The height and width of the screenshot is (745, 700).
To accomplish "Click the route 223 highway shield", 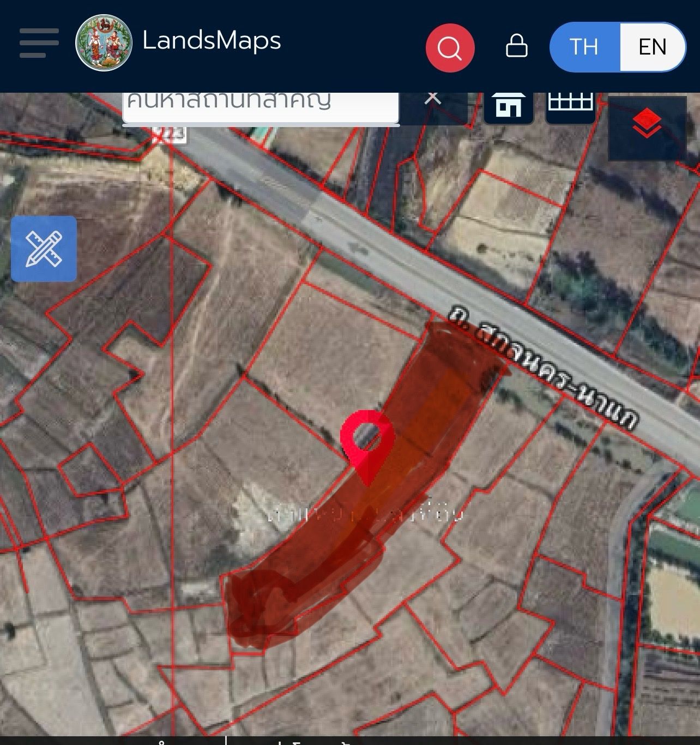I will click(x=171, y=134).
